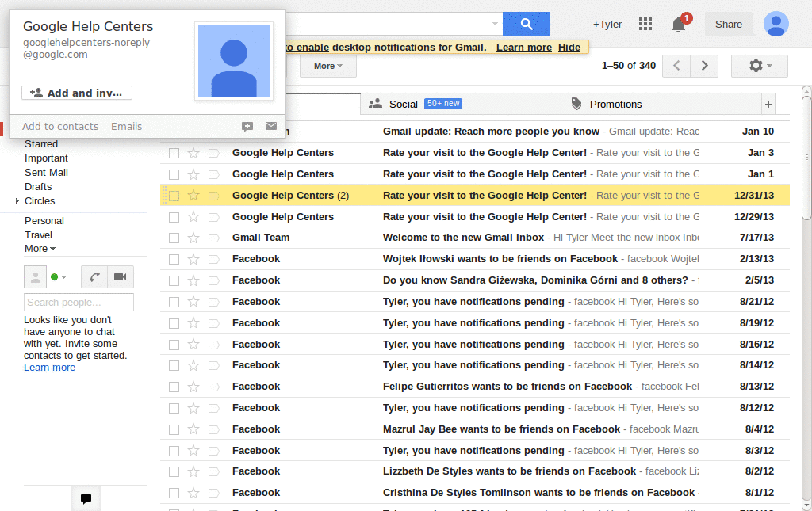Star the Facebook email dated 8/4/12
Screen dimensions: 812x511
coord(193,429)
